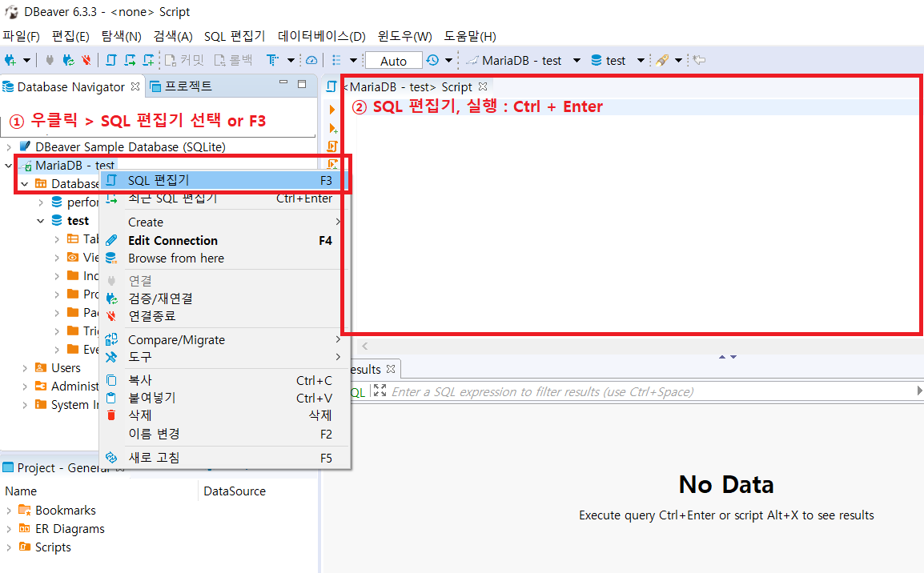
Task: Click the 롤백 rollback button
Action: tap(233, 60)
